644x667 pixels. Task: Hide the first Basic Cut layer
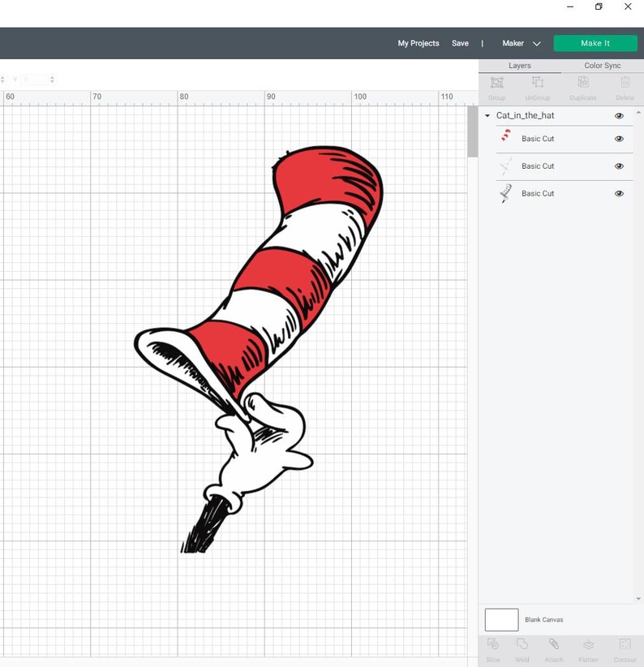[x=619, y=139]
